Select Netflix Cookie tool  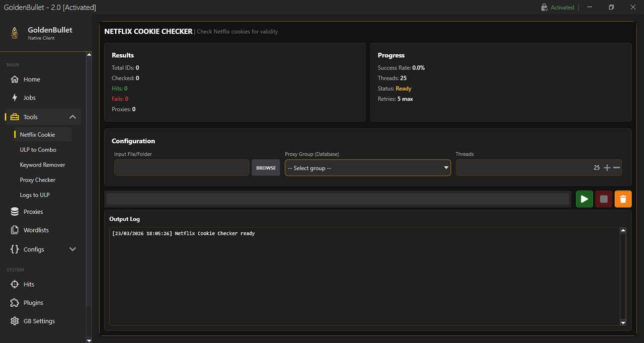point(43,135)
